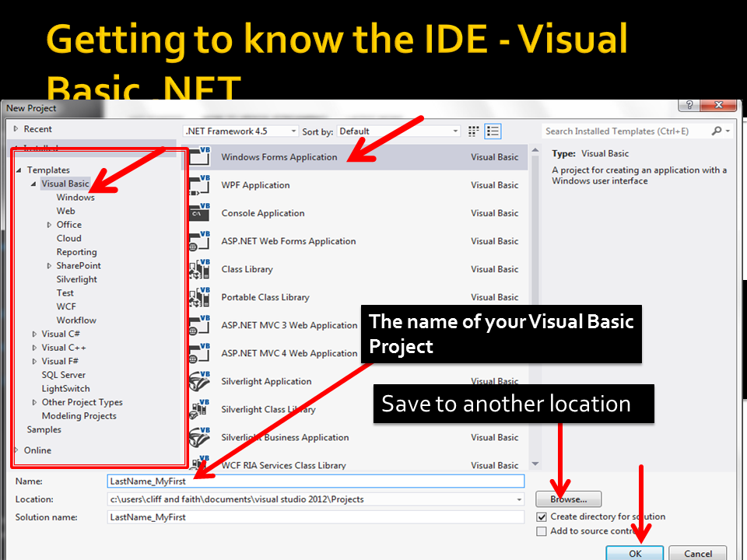Screen dimensions: 747x560
Task: Click the search magnifier icon
Action: click(716, 131)
